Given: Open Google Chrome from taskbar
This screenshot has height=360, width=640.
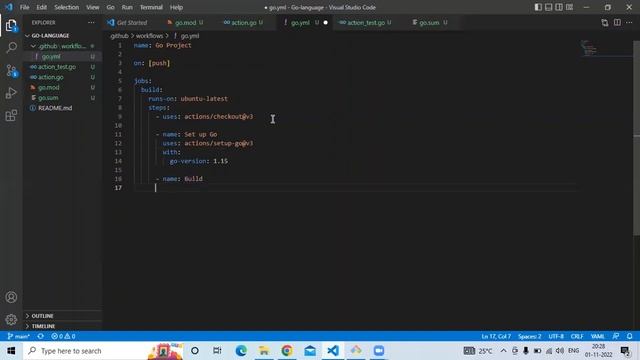Looking at the screenshot, I should (287, 351).
